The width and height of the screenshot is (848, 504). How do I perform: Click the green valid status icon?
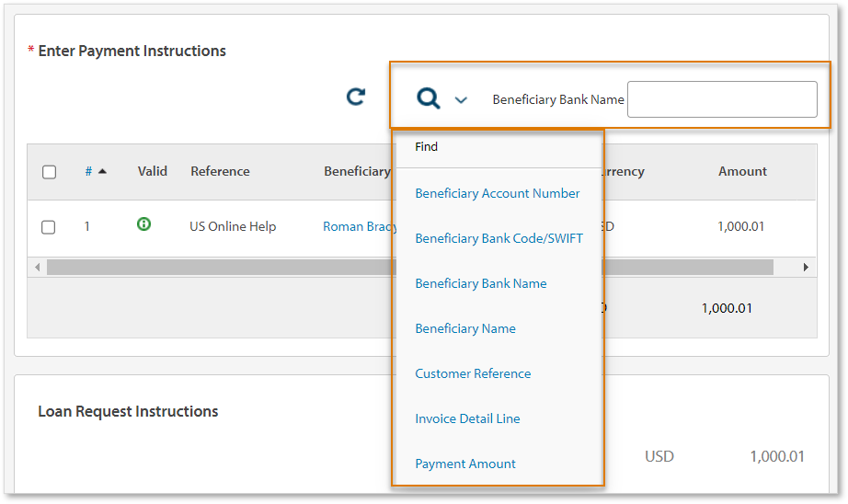pos(143,223)
